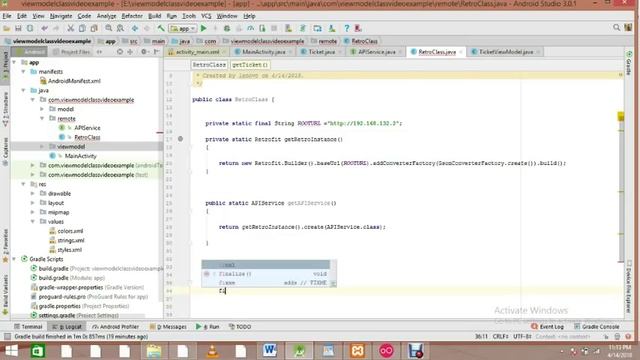This screenshot has height=360, width=640.
Task: Click the Undo arrow icon
Action: [x=44, y=29]
